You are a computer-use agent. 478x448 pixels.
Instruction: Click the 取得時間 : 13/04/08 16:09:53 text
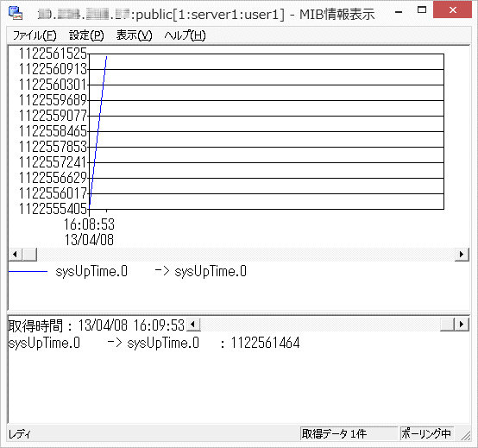(97, 325)
